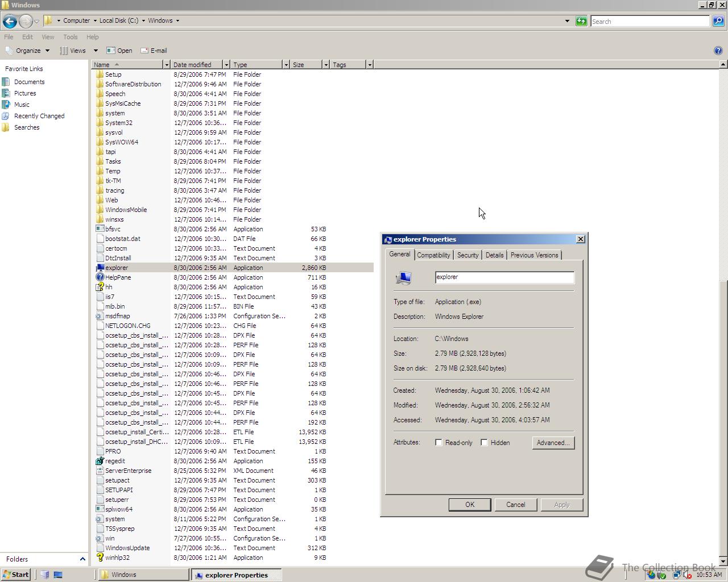Image resolution: width=728 pixels, height=582 pixels.
Task: Click the clock showing 10:53 AM
Action: (709, 575)
